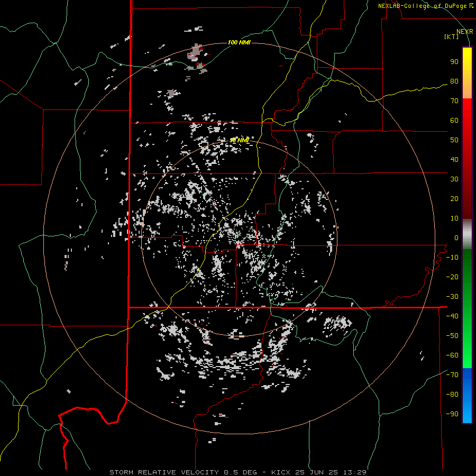Click the 90 value on velocity scale

pyautogui.click(x=454, y=62)
